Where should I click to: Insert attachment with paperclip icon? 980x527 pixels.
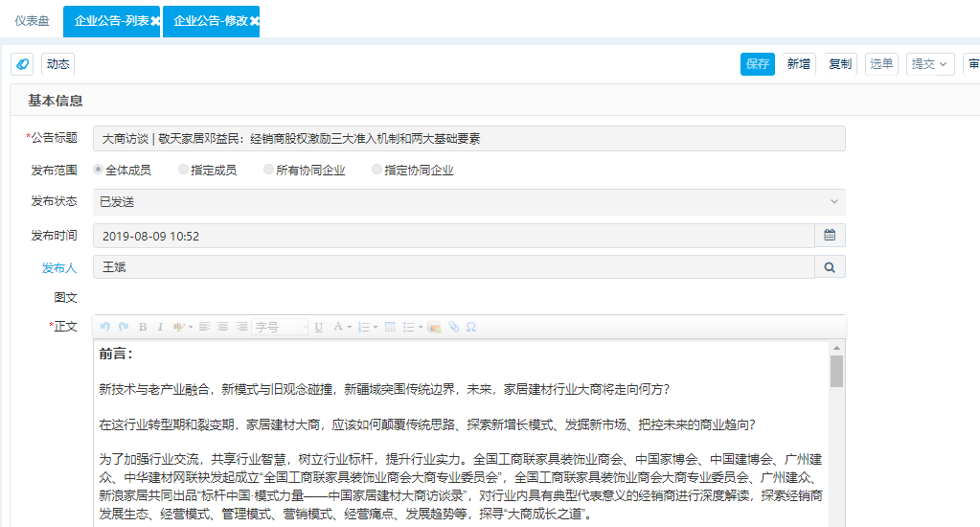point(454,327)
